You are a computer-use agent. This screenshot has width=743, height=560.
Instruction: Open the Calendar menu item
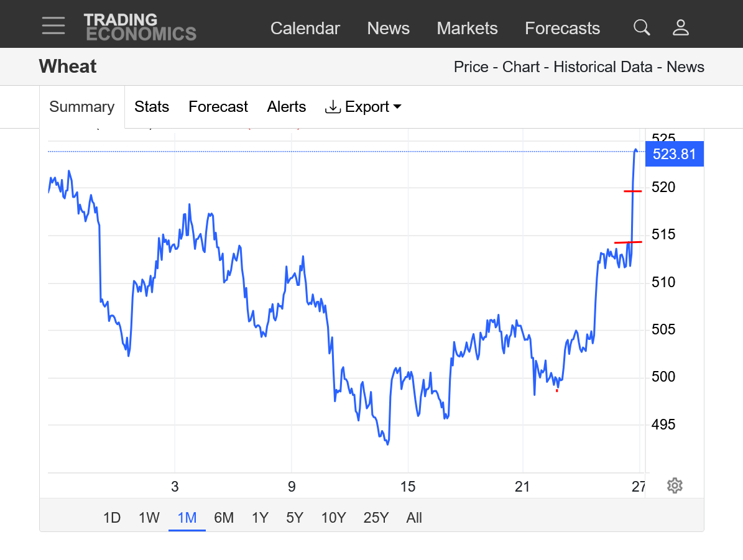coord(305,29)
